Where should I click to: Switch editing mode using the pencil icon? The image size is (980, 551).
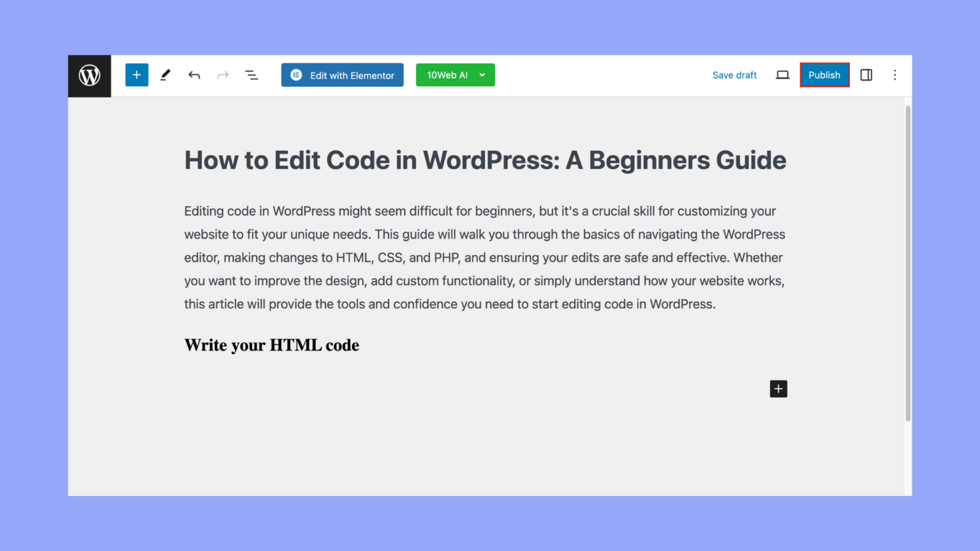tap(165, 75)
